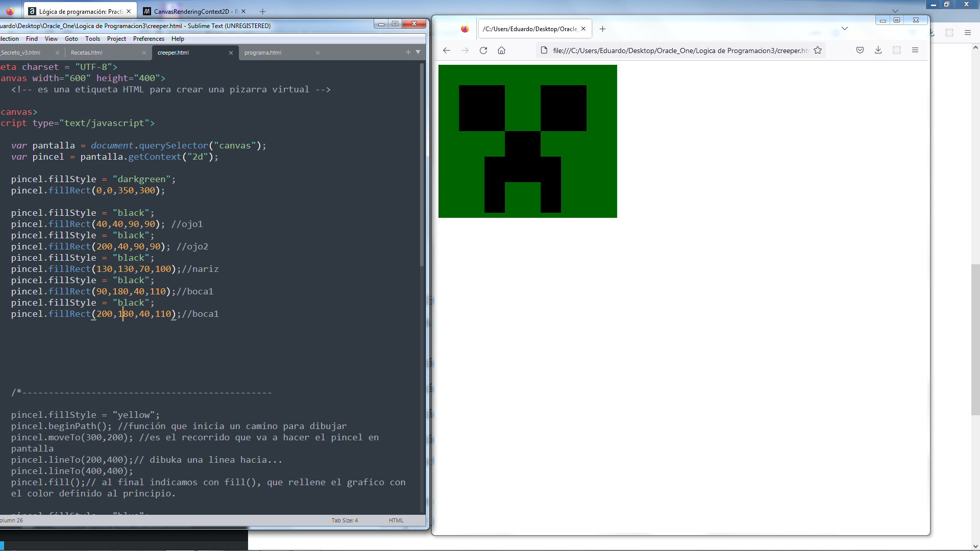980x551 pixels.
Task: Switch to the Secreto_v3.html tab
Action: (x=20, y=53)
